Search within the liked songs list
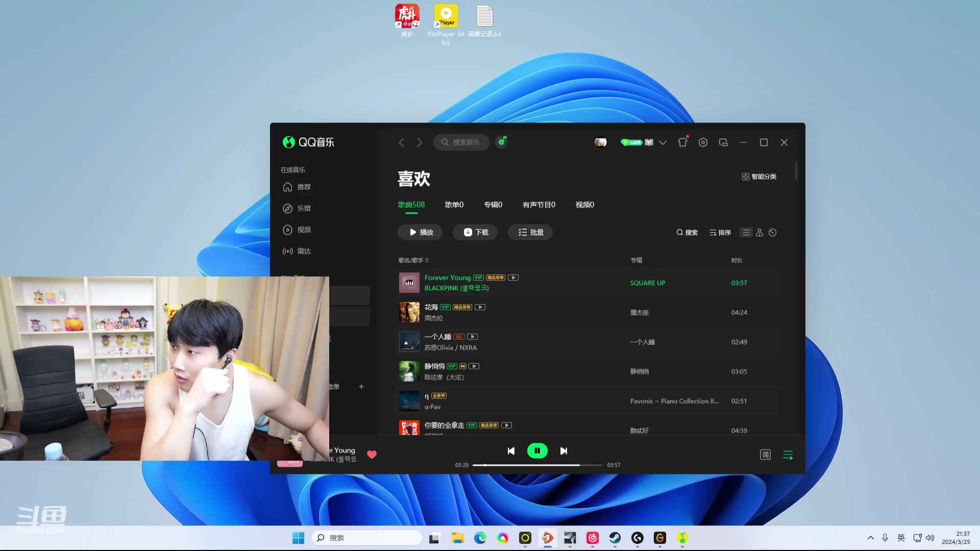The image size is (980, 551). pos(687,233)
